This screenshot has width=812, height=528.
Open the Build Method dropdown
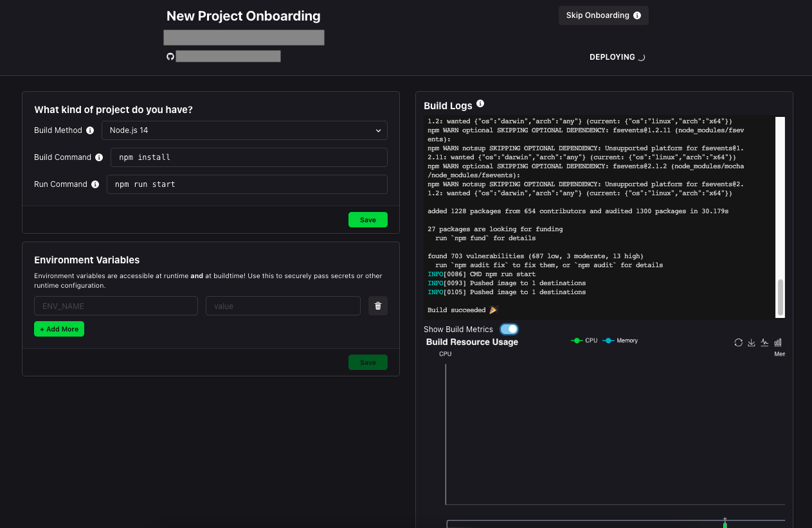(x=244, y=130)
